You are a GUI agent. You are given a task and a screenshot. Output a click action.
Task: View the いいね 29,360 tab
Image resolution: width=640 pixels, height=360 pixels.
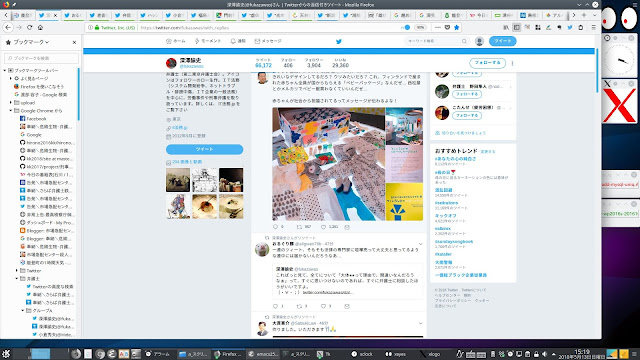click(340, 63)
